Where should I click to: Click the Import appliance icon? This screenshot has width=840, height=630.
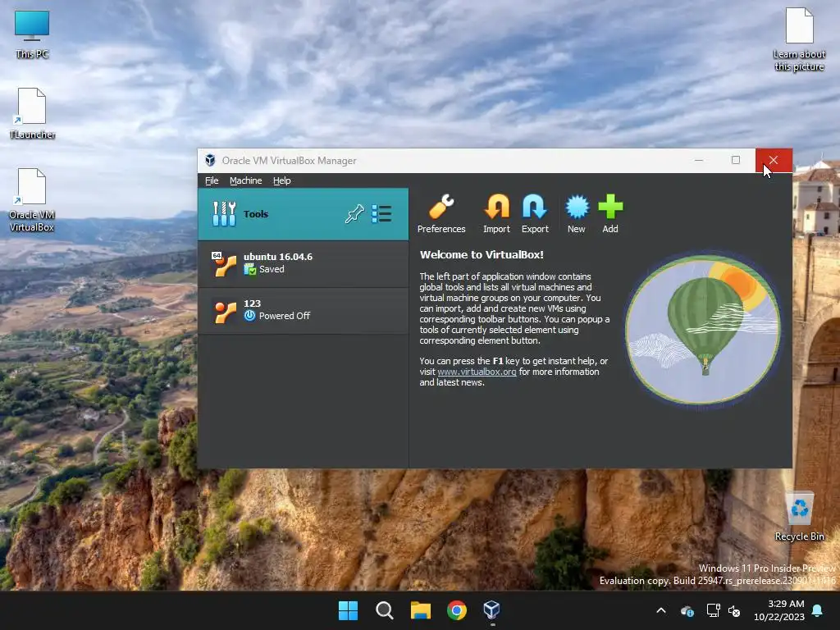pyautogui.click(x=496, y=214)
